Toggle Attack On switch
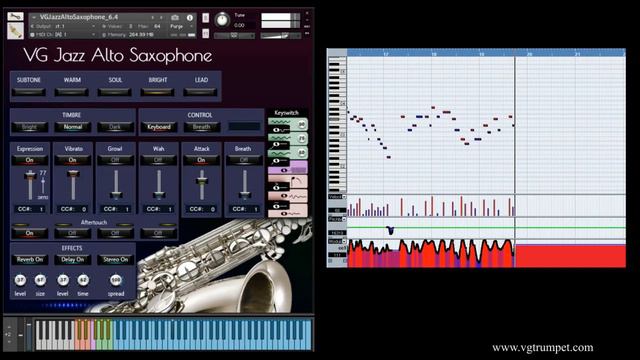640x360 pixels. [201, 160]
